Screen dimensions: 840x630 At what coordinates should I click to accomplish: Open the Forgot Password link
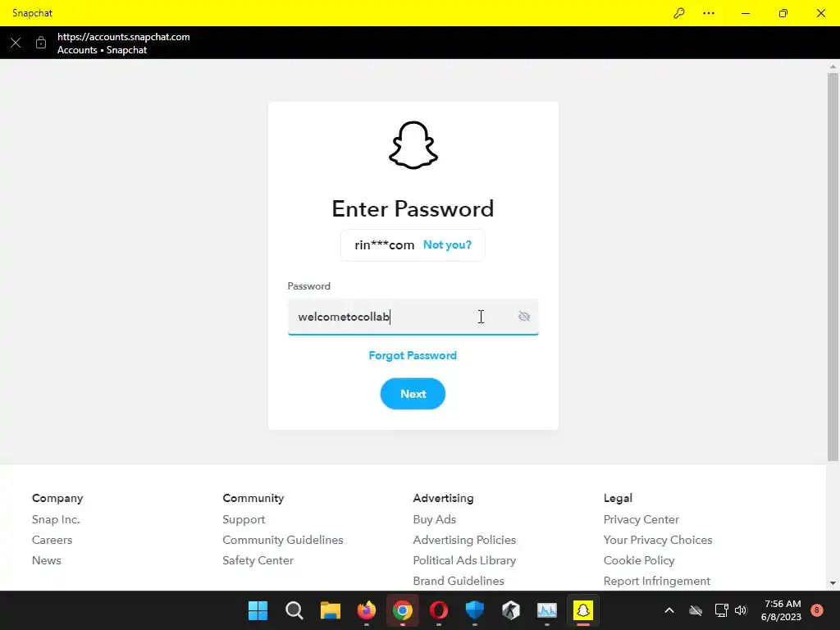coord(413,356)
